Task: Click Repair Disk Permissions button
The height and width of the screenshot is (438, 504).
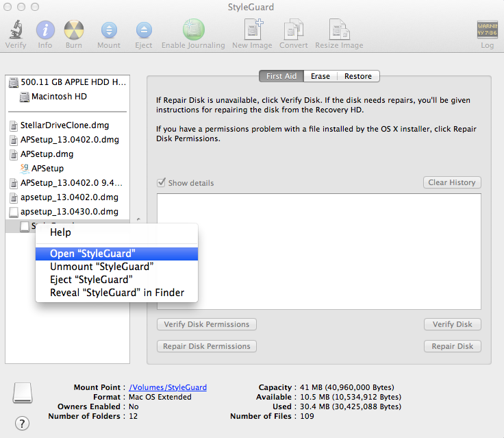Action: pos(207,346)
